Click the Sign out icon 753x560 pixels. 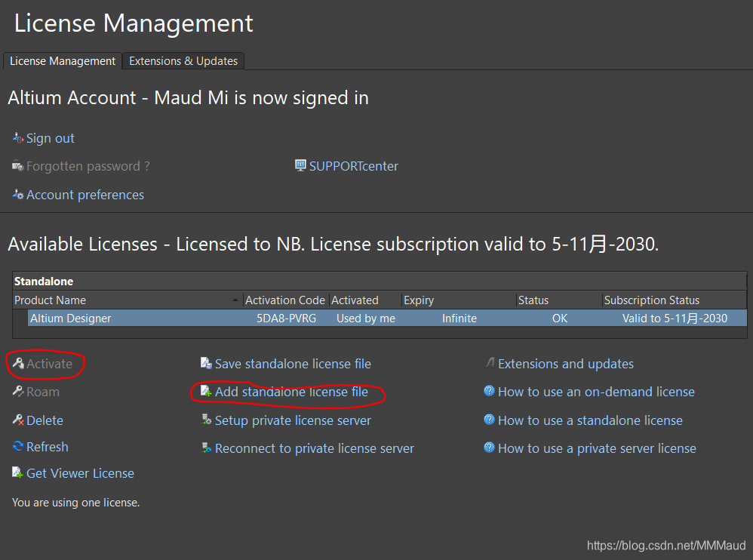point(18,138)
